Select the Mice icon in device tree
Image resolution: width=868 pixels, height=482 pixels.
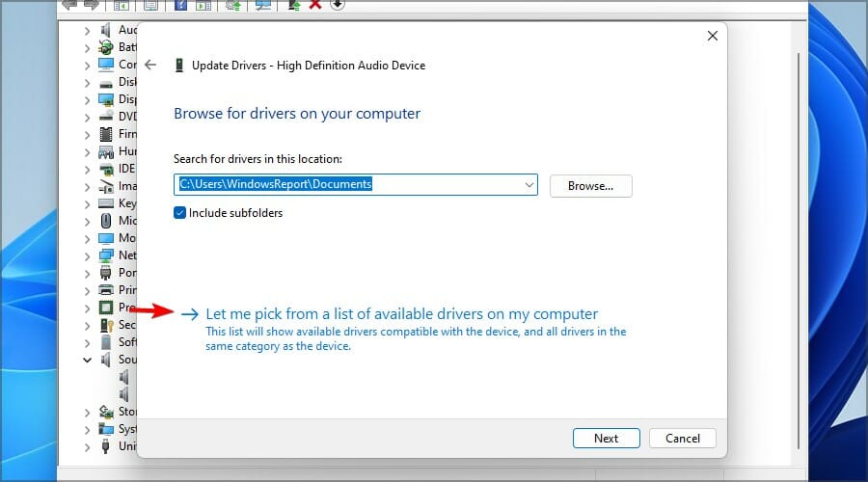[x=106, y=221]
